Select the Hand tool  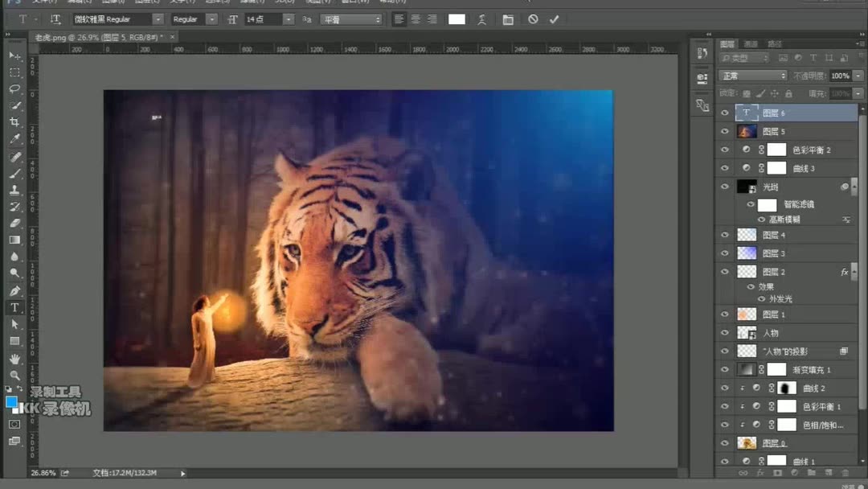(14, 359)
